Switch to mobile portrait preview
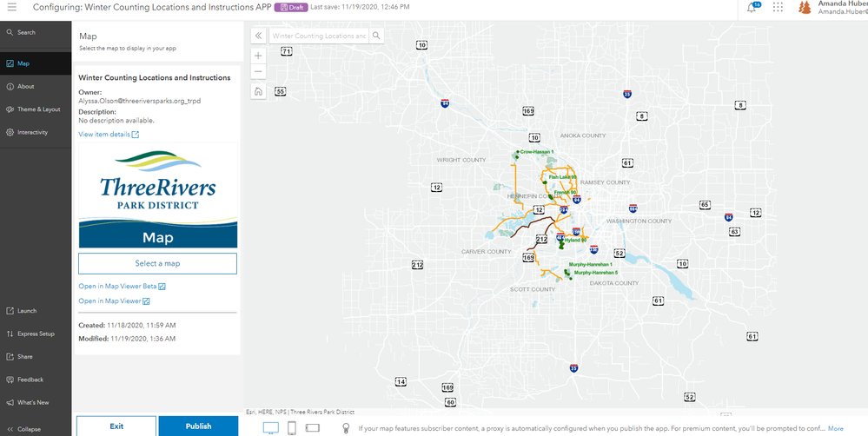 click(x=292, y=428)
